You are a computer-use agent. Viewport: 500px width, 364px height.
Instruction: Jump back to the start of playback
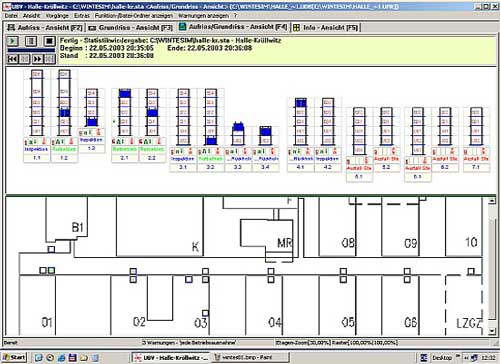click(x=13, y=59)
